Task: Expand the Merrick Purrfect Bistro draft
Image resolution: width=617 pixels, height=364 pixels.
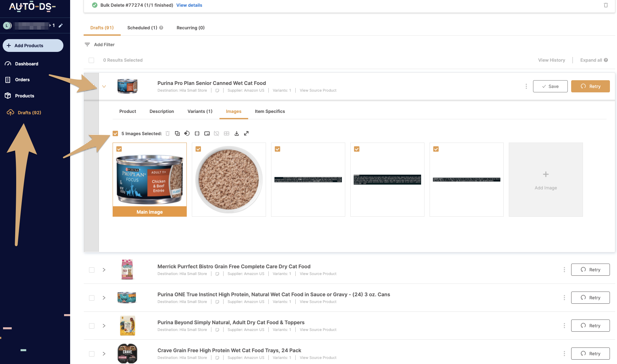Action: click(104, 270)
